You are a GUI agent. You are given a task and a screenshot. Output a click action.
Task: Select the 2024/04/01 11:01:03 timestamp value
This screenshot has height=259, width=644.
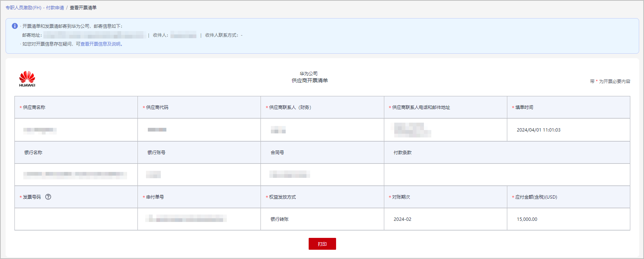(538, 130)
